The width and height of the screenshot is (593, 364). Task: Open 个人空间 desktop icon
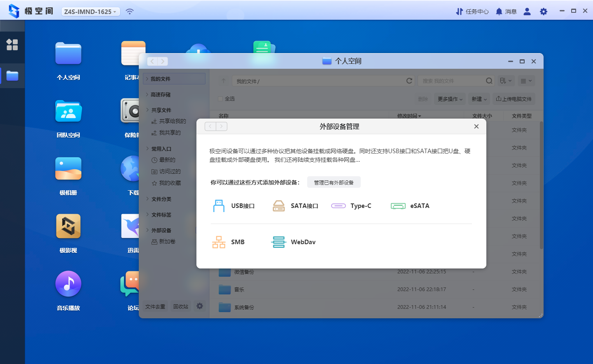68,60
